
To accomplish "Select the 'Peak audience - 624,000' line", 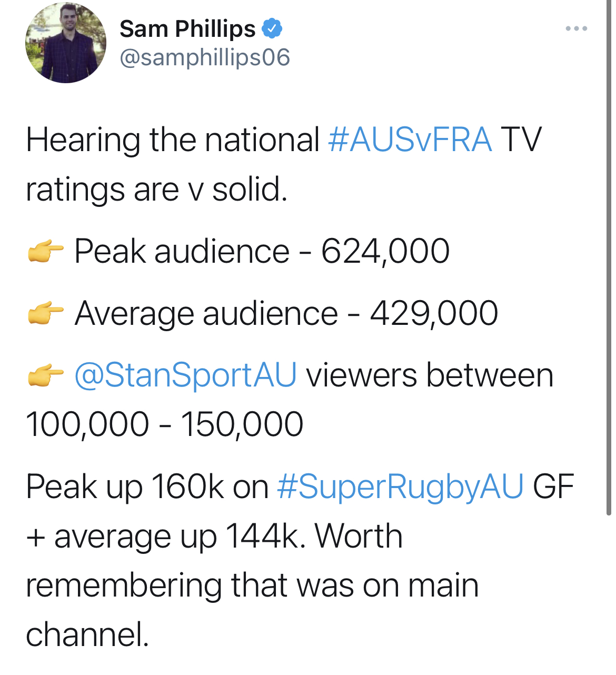I will pos(262,251).
